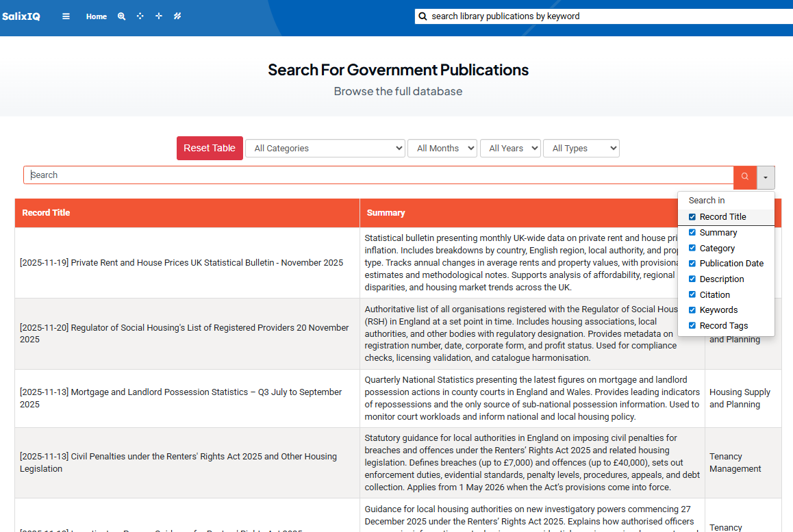The width and height of the screenshot is (793, 532).
Task: Collapse the Search in options caret
Action: click(x=766, y=177)
